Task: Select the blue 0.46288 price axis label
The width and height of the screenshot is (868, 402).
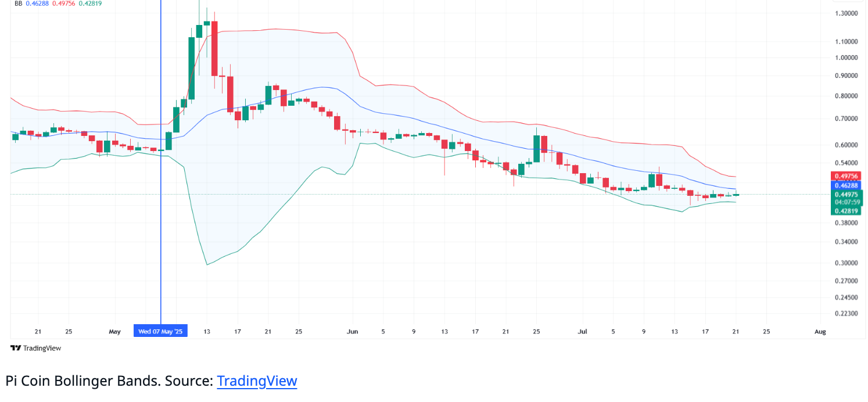Action: click(847, 185)
